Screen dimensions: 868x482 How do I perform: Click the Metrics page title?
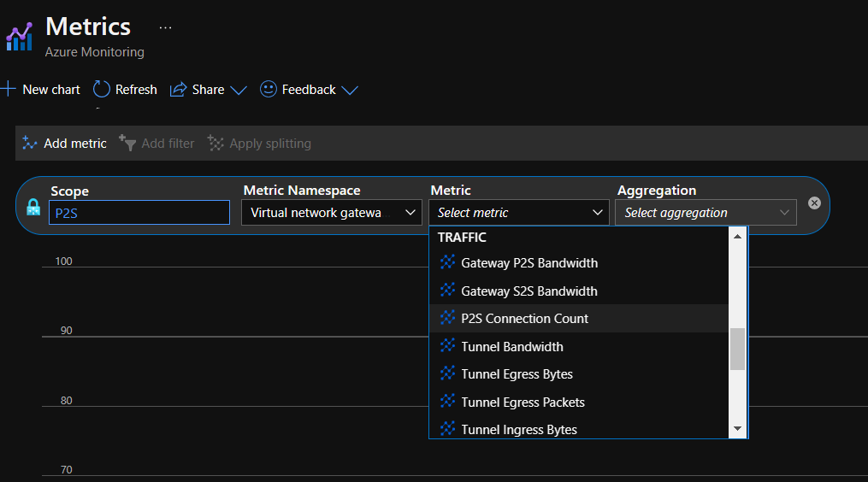pos(88,26)
